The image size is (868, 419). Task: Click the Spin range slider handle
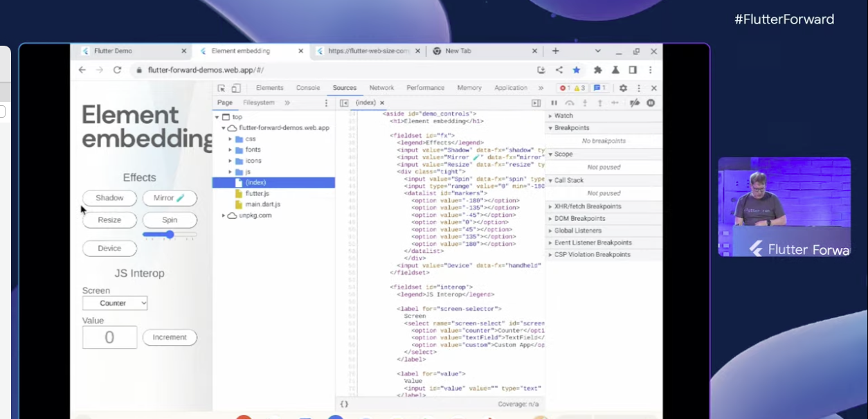coord(170,235)
